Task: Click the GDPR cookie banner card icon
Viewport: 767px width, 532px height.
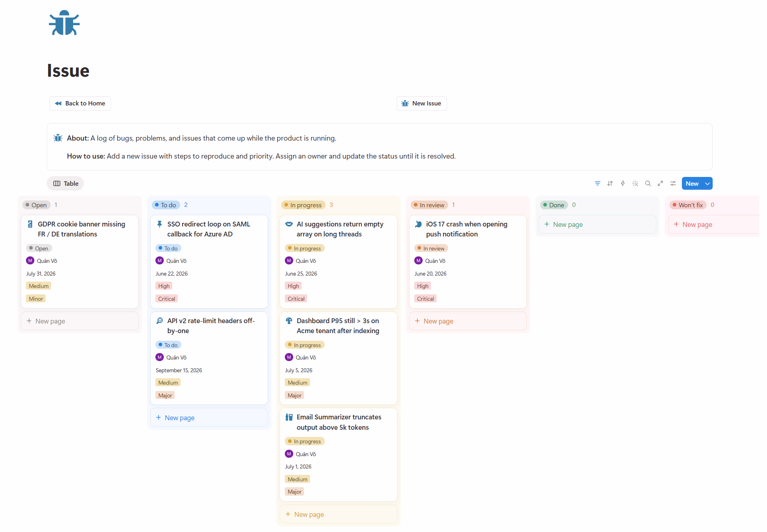Action: point(30,224)
